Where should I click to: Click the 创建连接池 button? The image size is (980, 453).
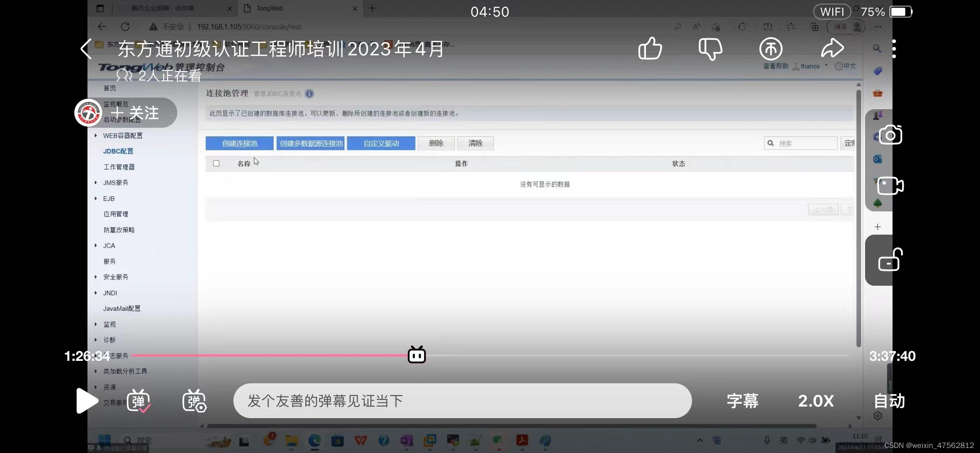[239, 143]
